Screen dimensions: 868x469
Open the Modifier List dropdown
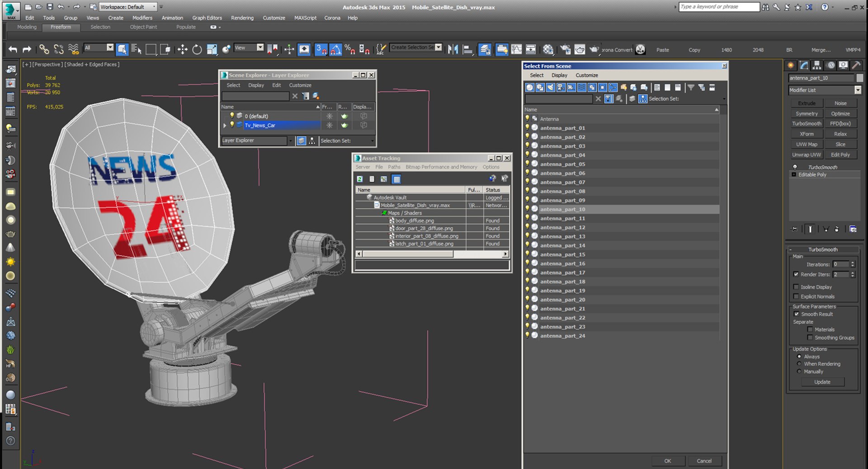coord(857,90)
